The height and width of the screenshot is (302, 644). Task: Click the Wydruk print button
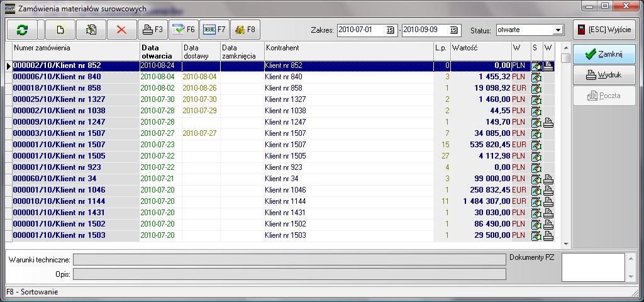pyautogui.click(x=604, y=75)
